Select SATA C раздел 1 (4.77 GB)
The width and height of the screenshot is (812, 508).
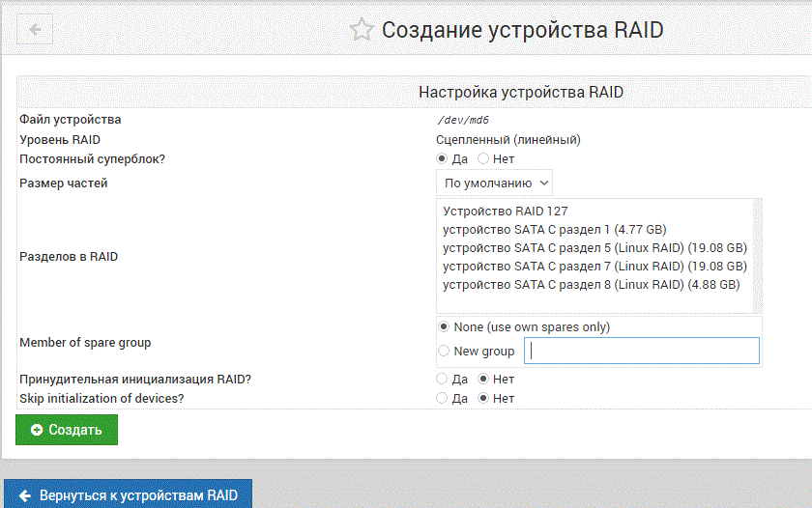click(x=555, y=229)
